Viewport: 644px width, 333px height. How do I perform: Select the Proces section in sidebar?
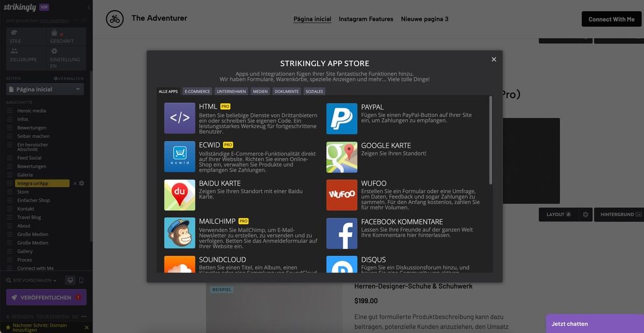[25, 260]
